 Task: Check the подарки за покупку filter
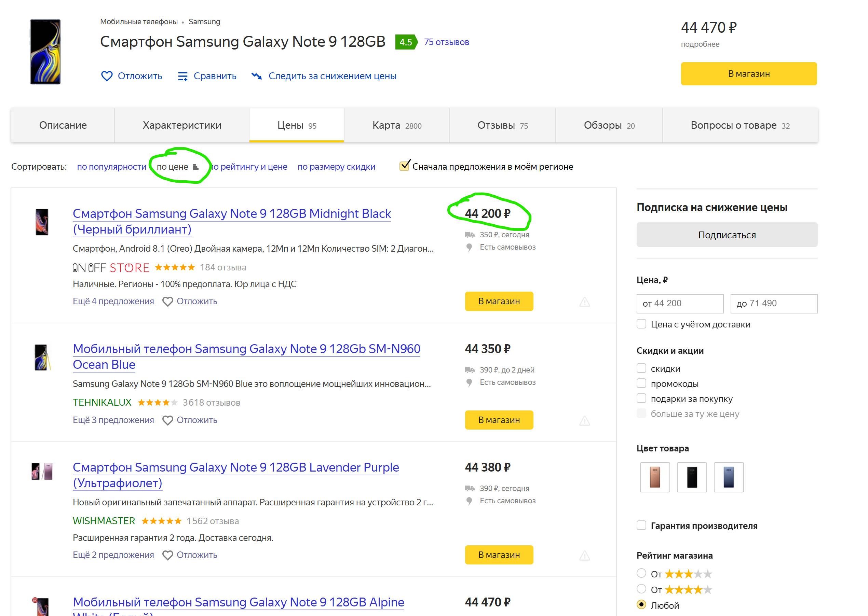(641, 398)
